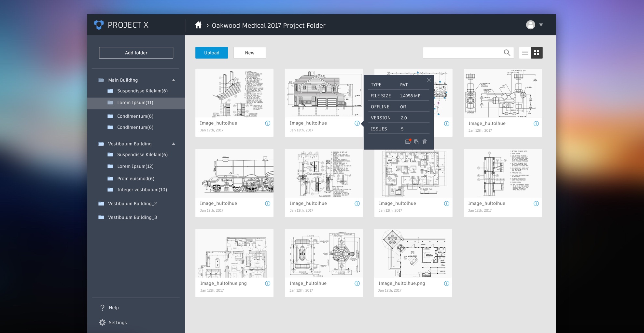Switch to grid view

click(x=537, y=53)
